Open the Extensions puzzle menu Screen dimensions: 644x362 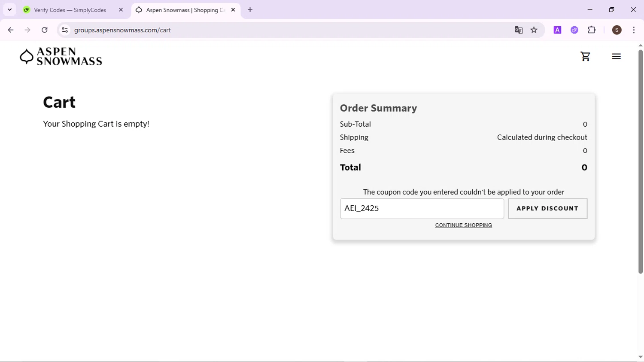592,30
